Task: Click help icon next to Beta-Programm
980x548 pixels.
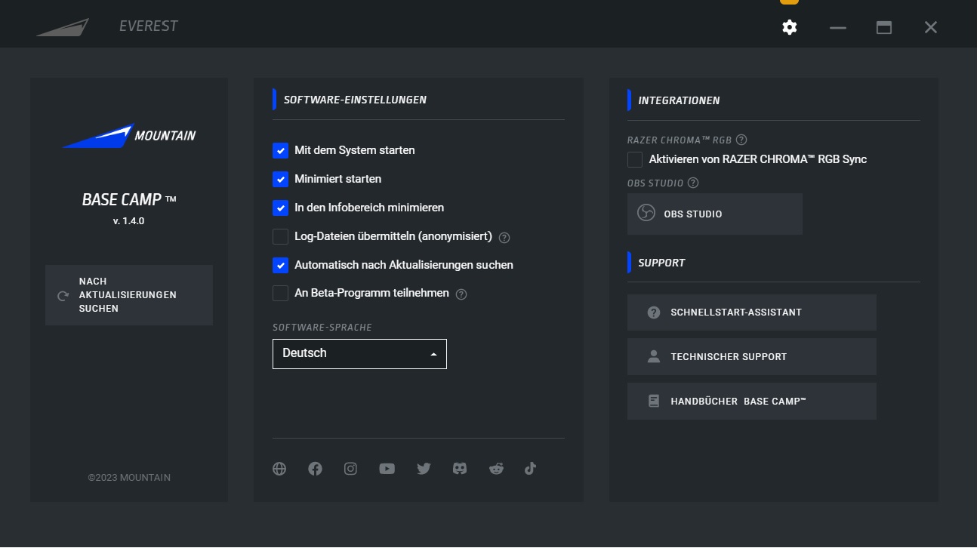Action: pyautogui.click(x=461, y=294)
